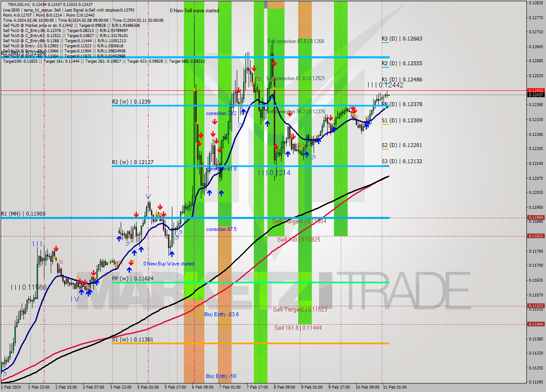Click the small blue arrow icon at bottom-left corner
Viewport: 546px width, 392px height.
coord(4,374)
